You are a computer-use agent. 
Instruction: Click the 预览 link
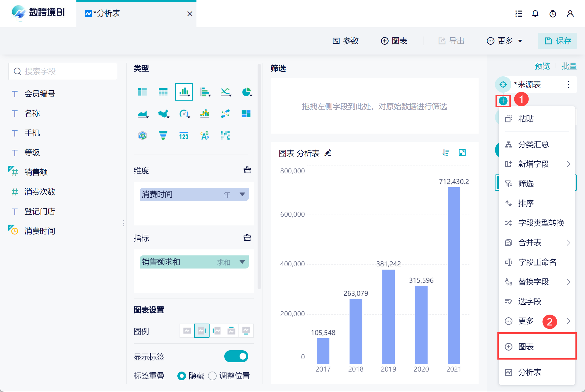pos(542,66)
